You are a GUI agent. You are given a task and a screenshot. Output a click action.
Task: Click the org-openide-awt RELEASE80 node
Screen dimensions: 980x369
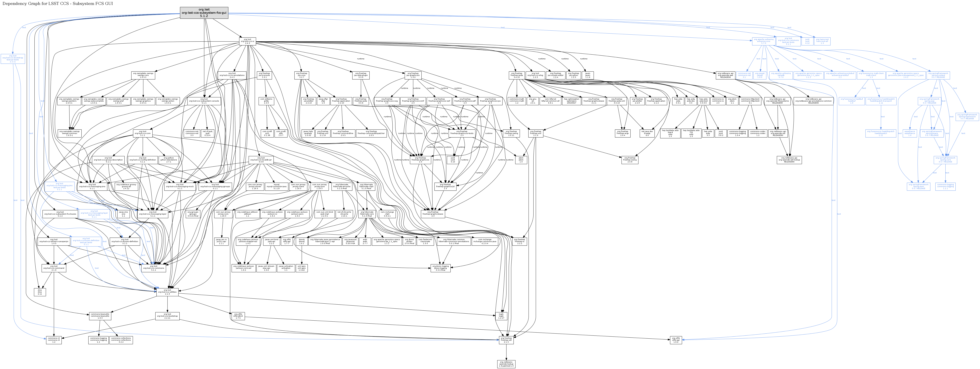pyautogui.click(x=725, y=75)
